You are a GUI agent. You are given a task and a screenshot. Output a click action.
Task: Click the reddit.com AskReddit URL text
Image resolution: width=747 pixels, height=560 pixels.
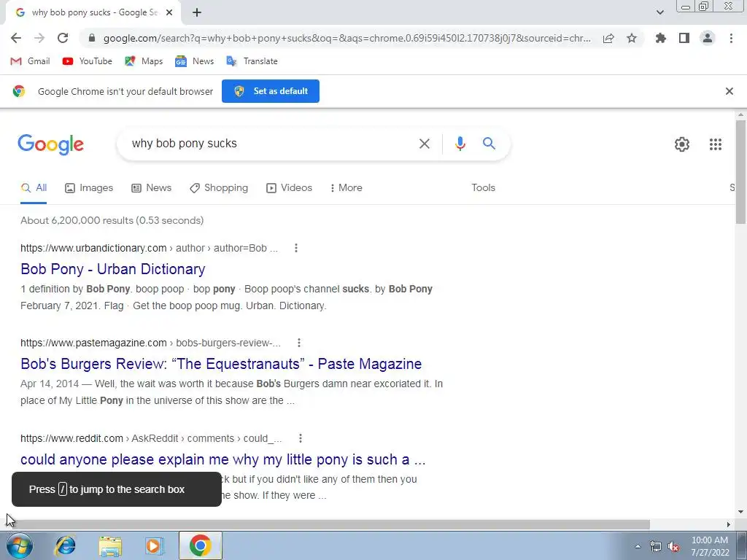point(151,438)
